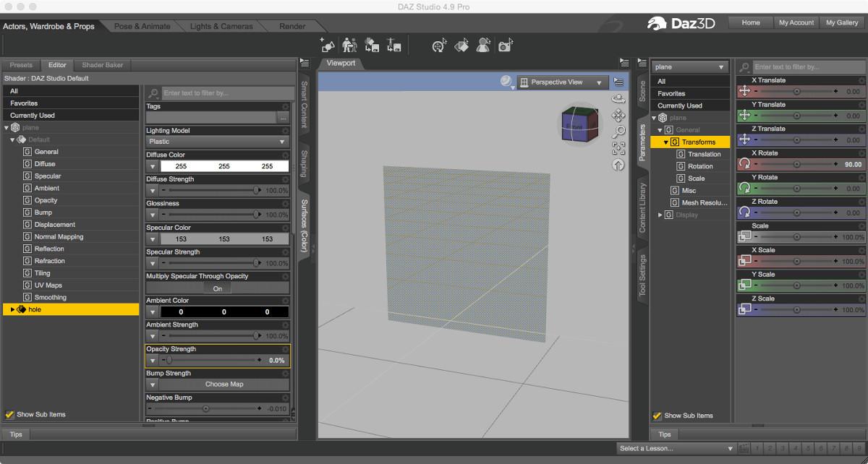This screenshot has height=464, width=868.
Task: Open the Presets tab in Surfaces
Action: click(21, 65)
